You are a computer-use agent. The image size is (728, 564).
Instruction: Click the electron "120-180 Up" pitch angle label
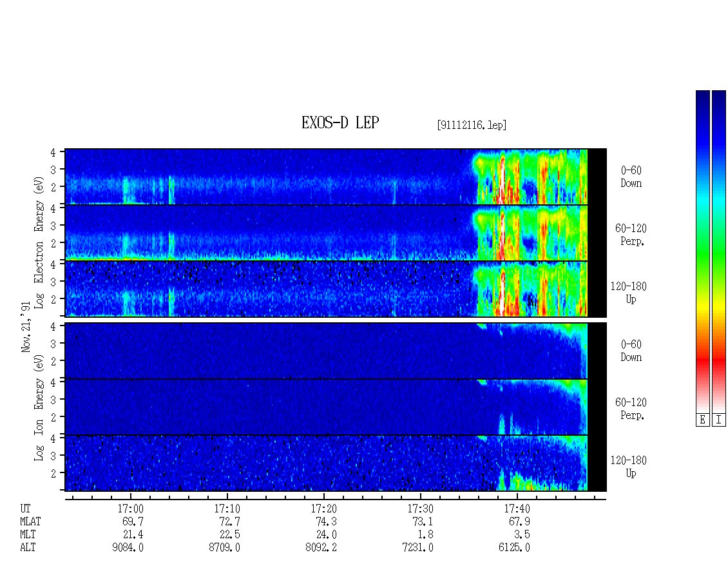[x=628, y=293]
